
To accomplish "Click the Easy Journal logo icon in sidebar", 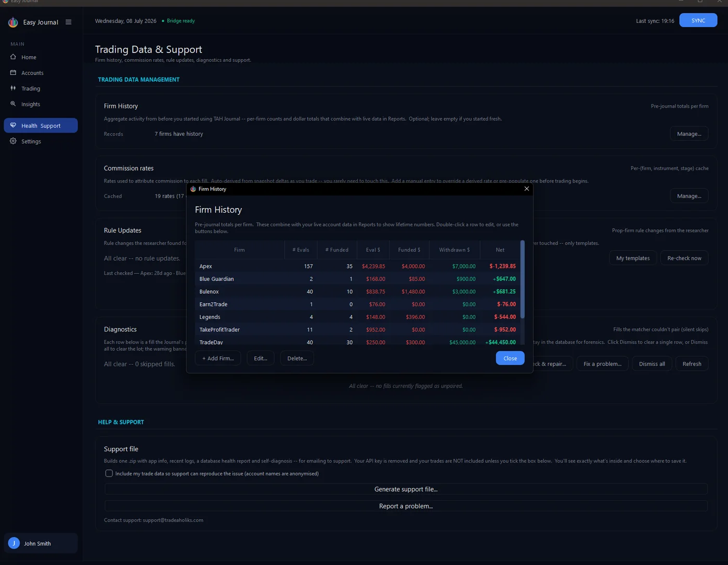I will (13, 22).
